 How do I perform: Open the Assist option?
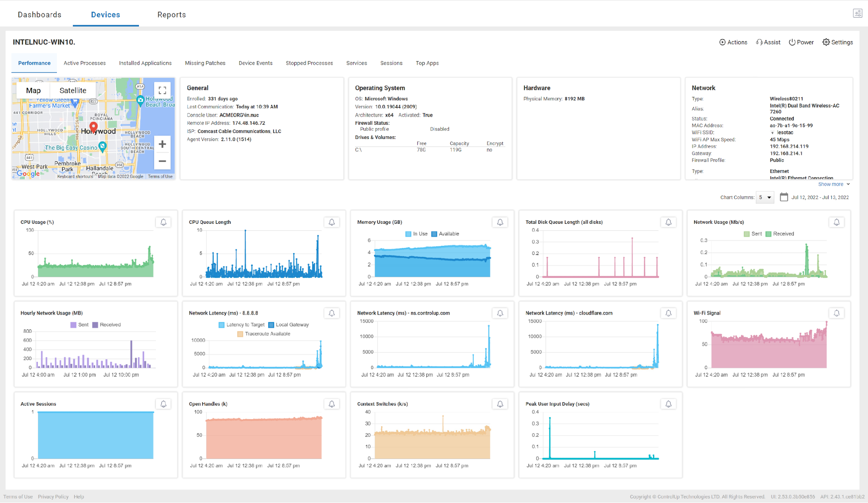click(x=768, y=42)
